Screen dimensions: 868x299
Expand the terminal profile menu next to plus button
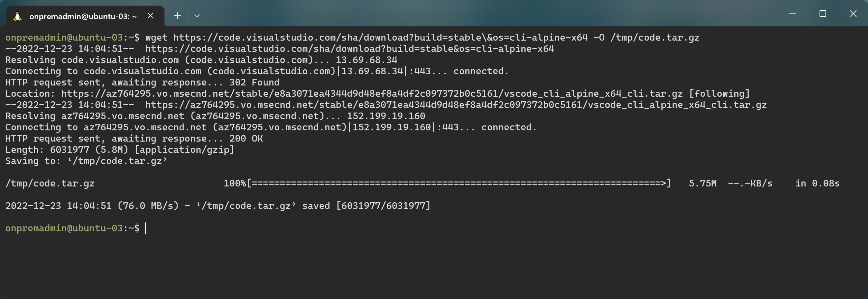(x=197, y=16)
